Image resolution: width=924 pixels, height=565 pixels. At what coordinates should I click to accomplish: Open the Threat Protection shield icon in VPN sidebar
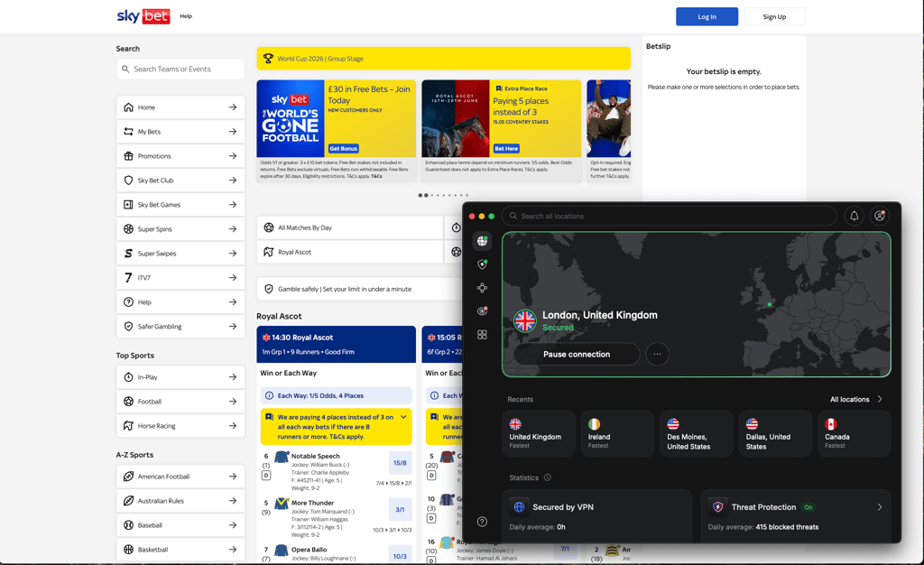point(482,264)
